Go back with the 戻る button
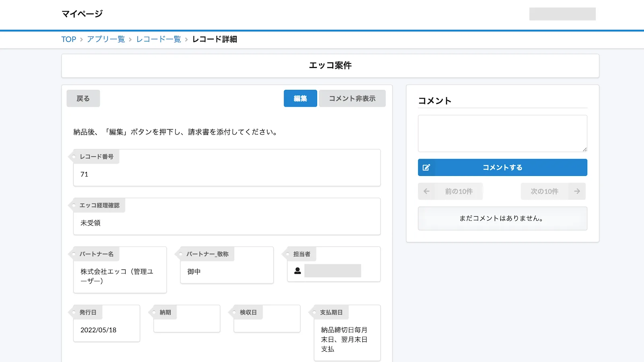644x362 pixels. click(x=83, y=98)
